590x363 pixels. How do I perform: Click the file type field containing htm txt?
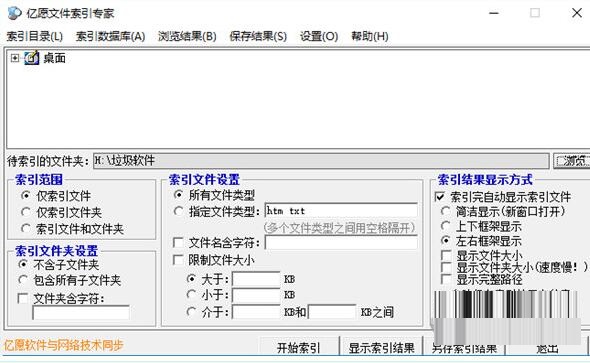[x=341, y=211]
